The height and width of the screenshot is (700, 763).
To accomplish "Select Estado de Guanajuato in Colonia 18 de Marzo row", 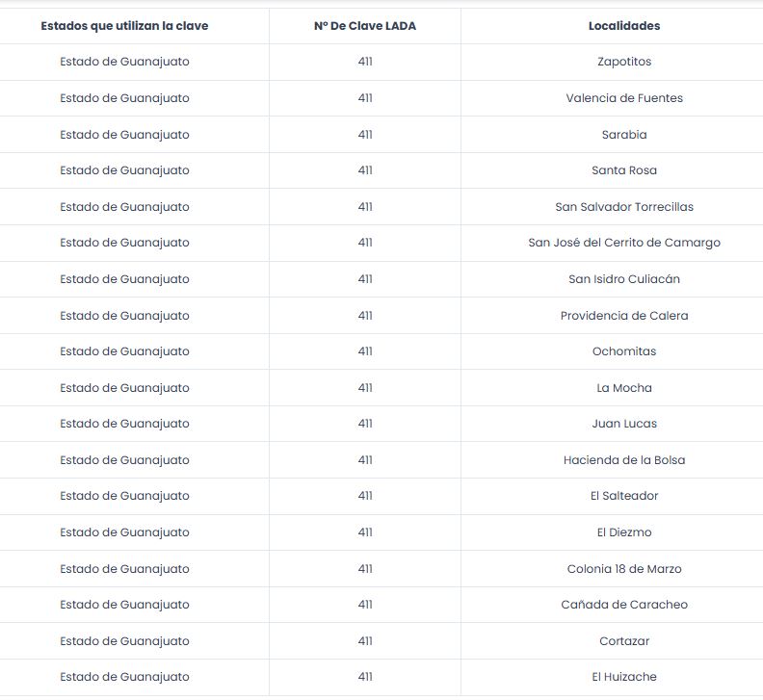I will 124,569.
